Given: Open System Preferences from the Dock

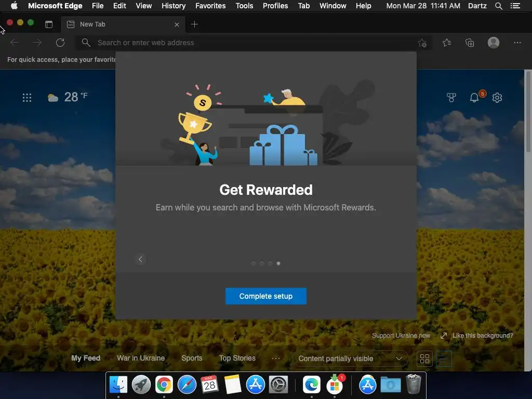Looking at the screenshot, I should point(278,385).
